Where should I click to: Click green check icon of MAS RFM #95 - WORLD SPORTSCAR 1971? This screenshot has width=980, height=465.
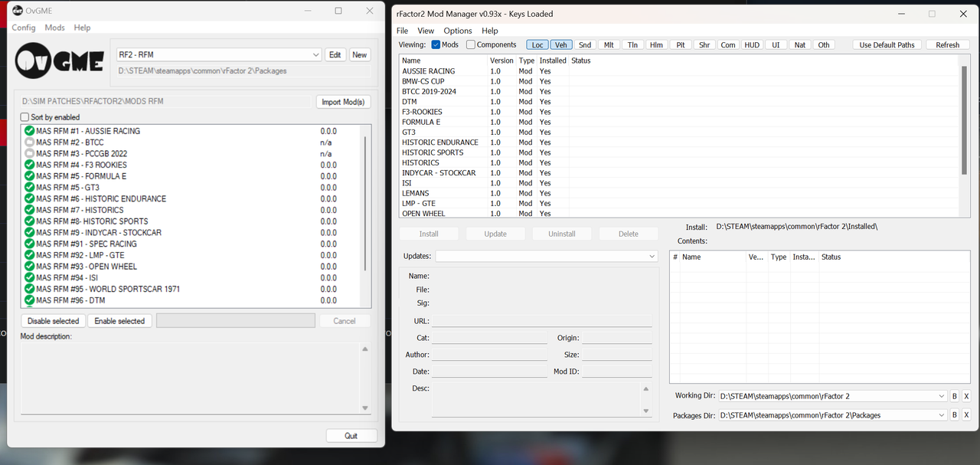click(30, 289)
